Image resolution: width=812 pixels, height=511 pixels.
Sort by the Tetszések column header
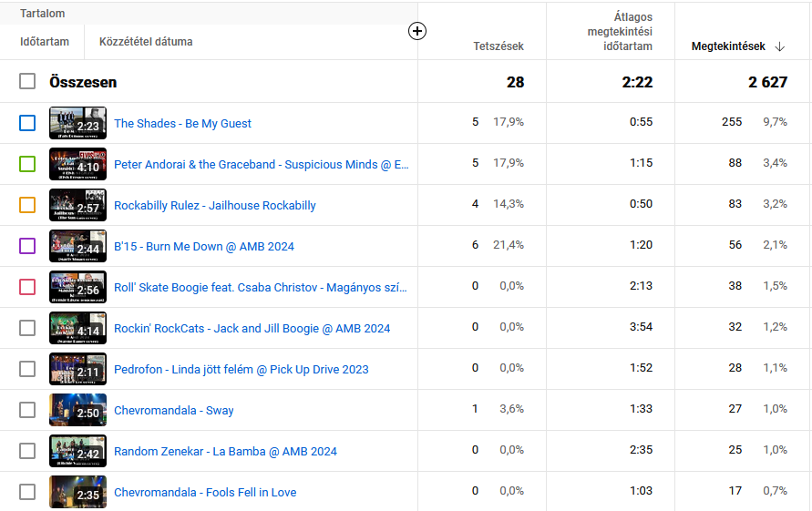tap(499, 46)
